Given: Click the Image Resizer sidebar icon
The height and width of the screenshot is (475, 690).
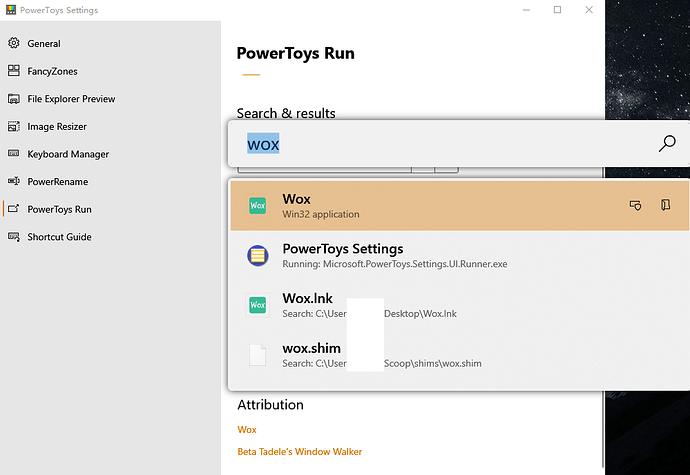Looking at the screenshot, I should (14, 126).
